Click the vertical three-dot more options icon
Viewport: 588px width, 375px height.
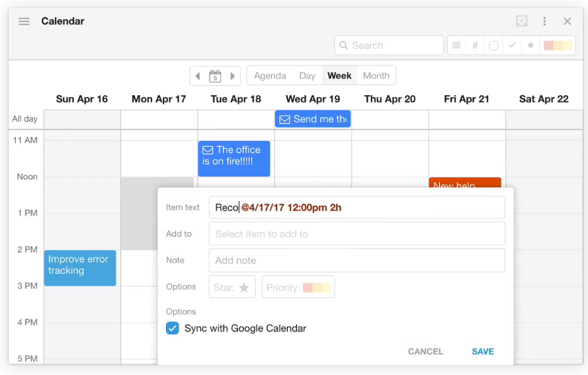(x=544, y=21)
